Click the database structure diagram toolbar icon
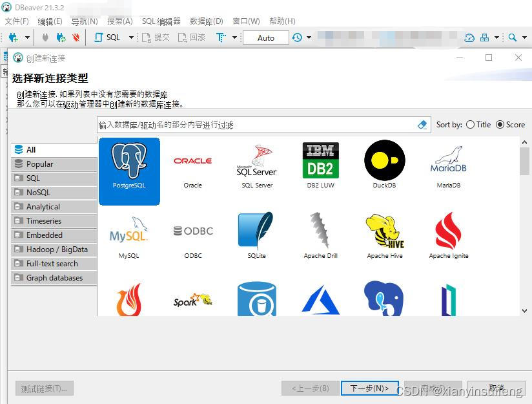This screenshot has height=404, width=532. [x=484, y=37]
